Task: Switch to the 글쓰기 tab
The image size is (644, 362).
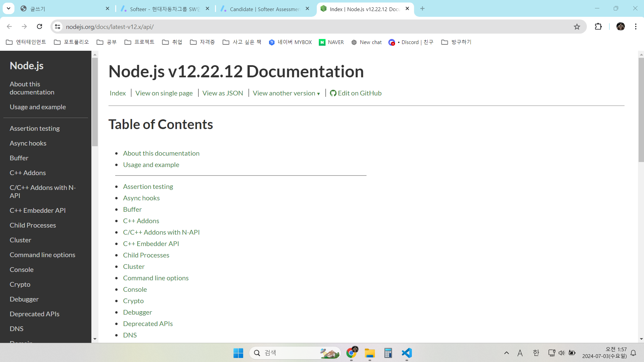Action: 64,9
